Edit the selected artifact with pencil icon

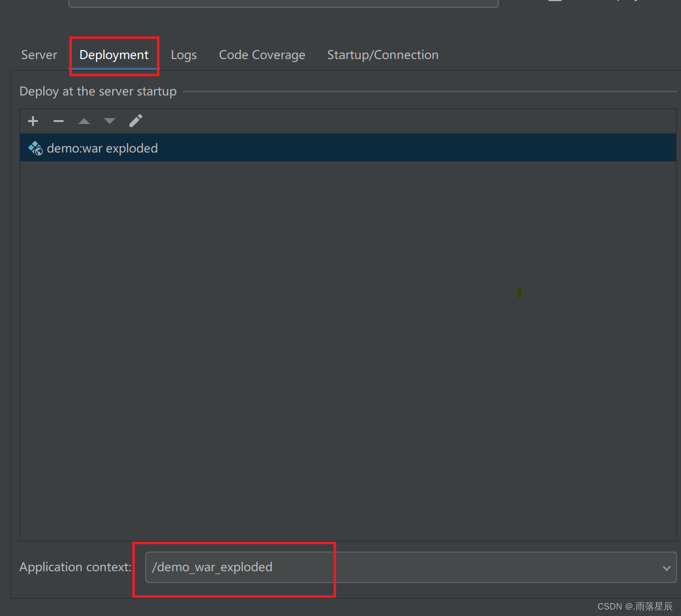pos(136,121)
